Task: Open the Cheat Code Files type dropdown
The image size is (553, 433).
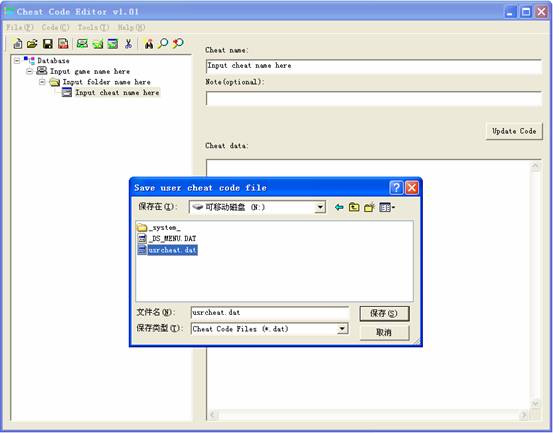Action: point(342,329)
